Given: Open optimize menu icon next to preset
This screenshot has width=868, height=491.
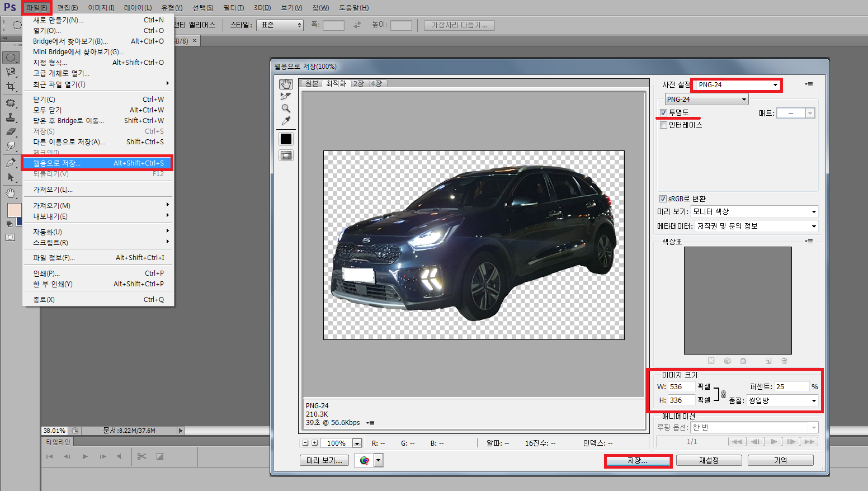Looking at the screenshot, I should tap(809, 84).
